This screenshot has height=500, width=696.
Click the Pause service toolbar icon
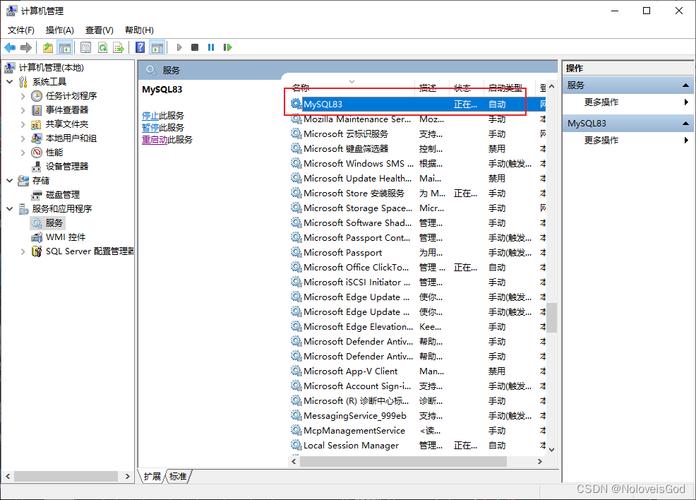coord(211,47)
